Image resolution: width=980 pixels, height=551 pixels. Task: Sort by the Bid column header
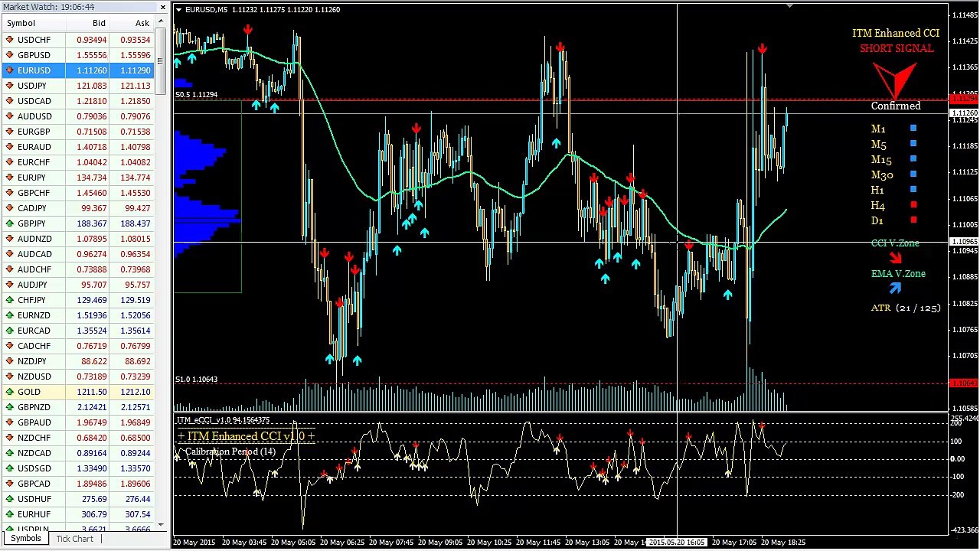[89, 23]
